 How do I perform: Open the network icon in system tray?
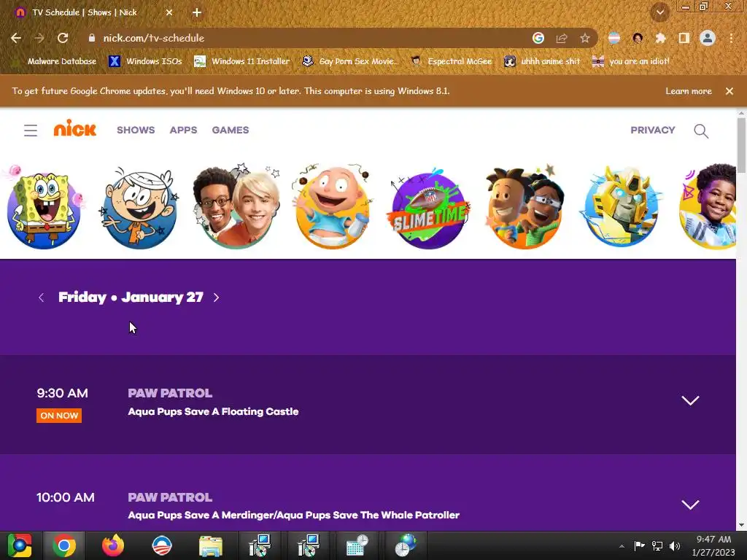point(657,545)
